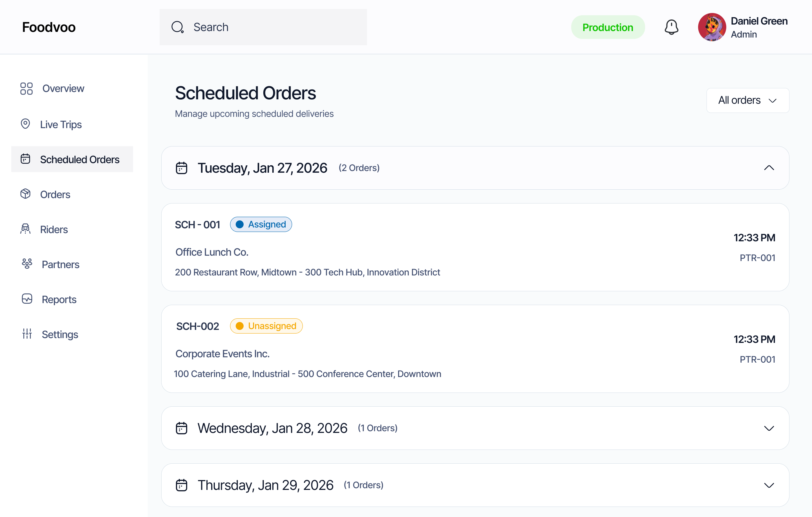The height and width of the screenshot is (517, 812).
Task: Open Riders section
Action: coord(54,229)
